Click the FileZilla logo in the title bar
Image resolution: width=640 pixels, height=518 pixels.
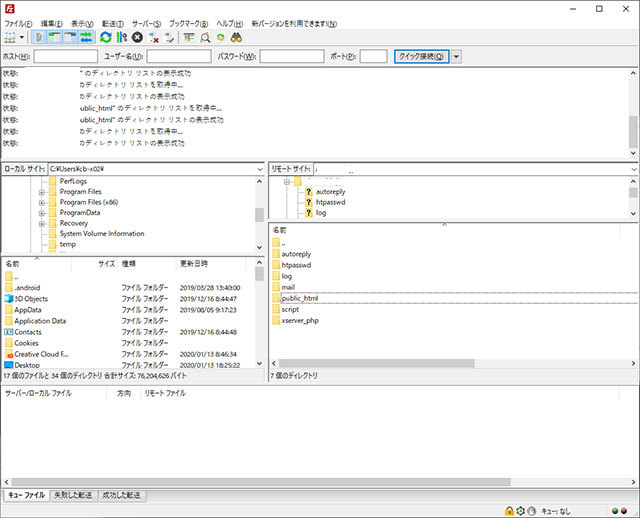tap(9, 9)
